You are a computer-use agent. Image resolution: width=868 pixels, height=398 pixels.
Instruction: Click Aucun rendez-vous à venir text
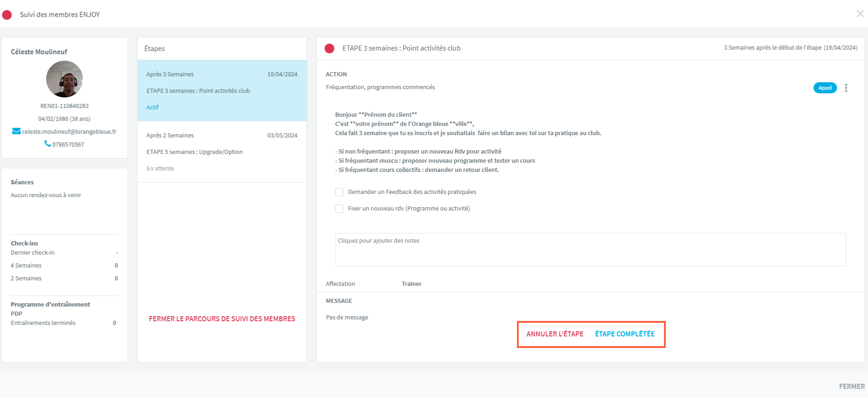point(46,195)
